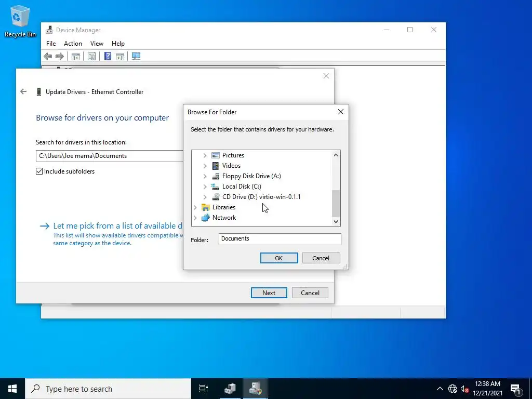
Task: Click the muted volume tray icon
Action: pos(464,389)
